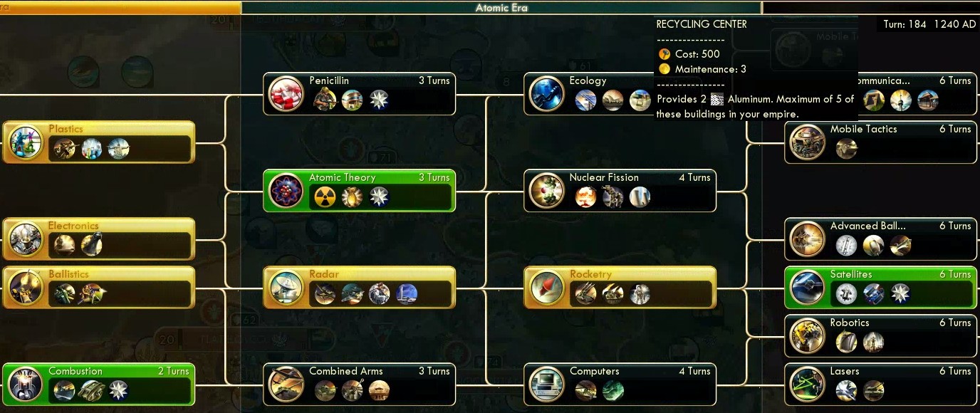Select the Penicillin technology portrait icon
Image resolution: width=980 pixels, height=413 pixels.
286,94
